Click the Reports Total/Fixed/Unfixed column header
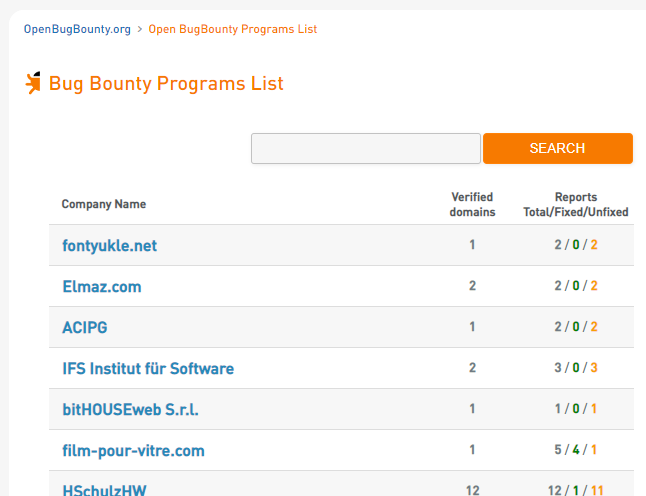 (576, 204)
